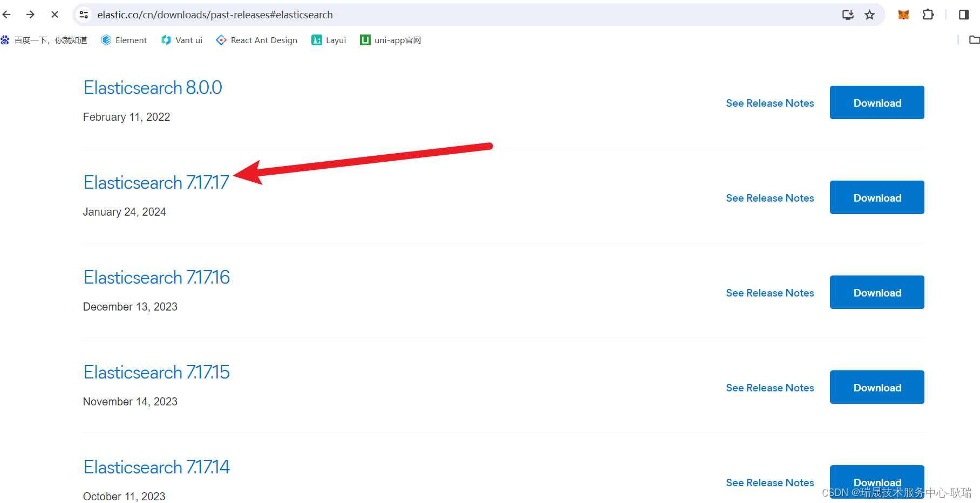Open the React Ant Design bookmark
The image size is (980, 503).
coord(256,40)
